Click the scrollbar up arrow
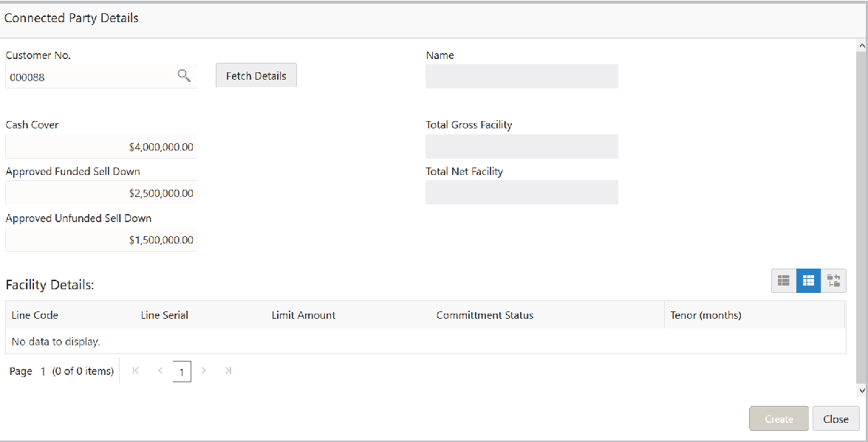This screenshot has height=442, width=868. 861,44
